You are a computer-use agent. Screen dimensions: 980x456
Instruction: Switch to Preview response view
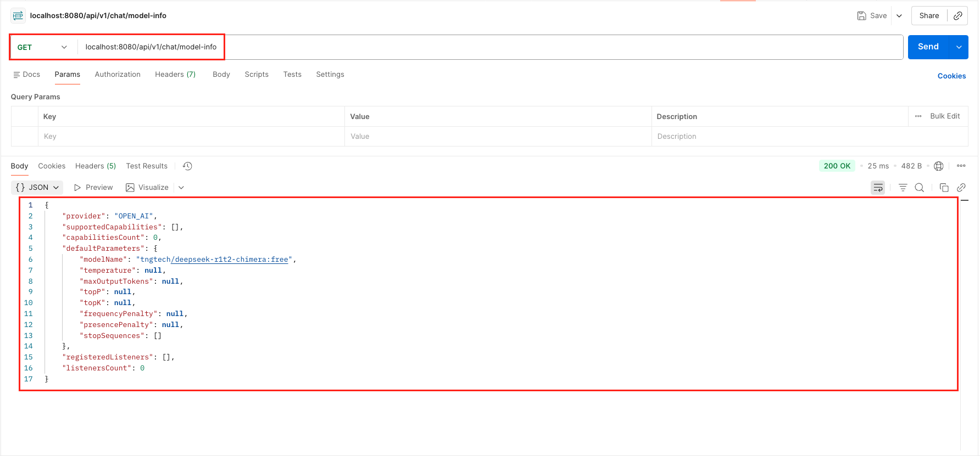93,188
